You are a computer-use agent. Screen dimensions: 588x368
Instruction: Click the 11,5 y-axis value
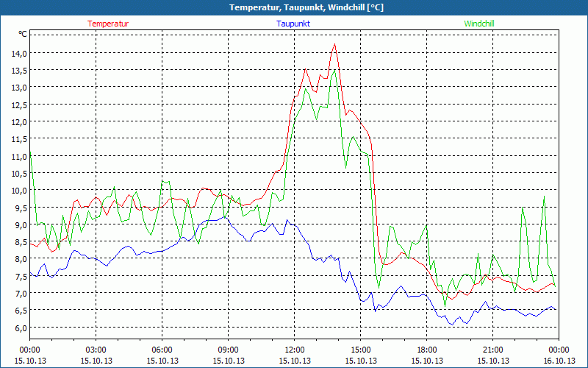20,139
